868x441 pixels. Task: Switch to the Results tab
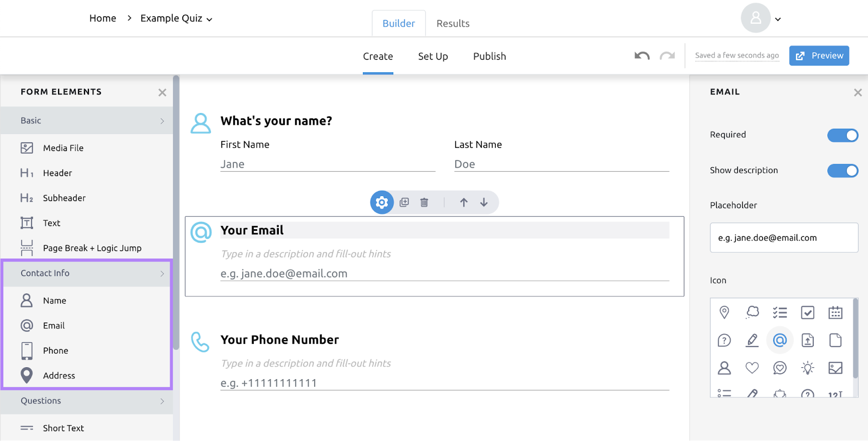point(453,23)
